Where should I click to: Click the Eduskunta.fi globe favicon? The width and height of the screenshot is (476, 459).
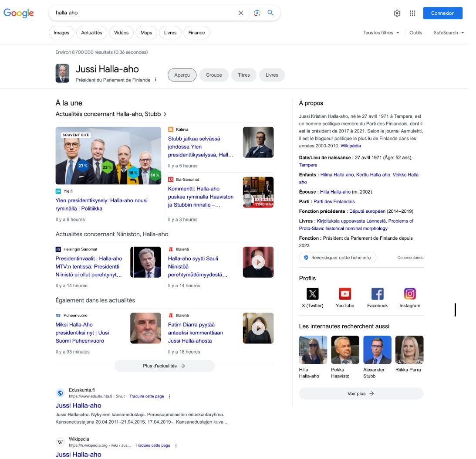click(61, 393)
